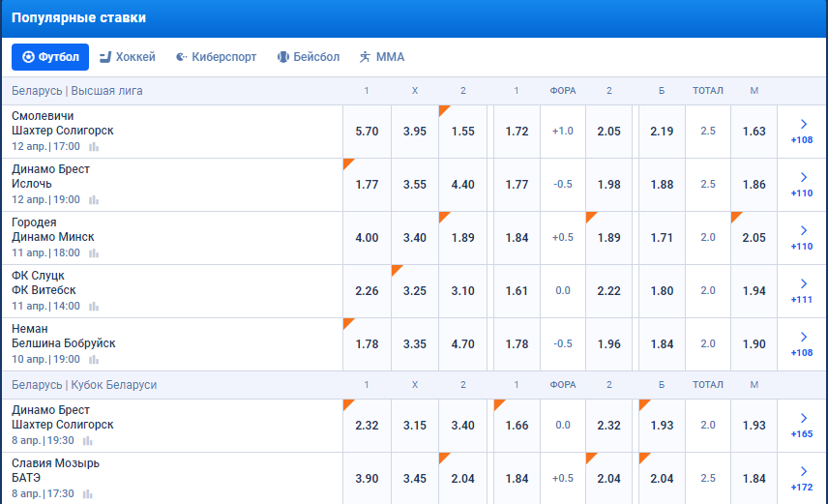Click stats chart icon for Неман match
The width and height of the screenshot is (828, 504).
tap(94, 360)
